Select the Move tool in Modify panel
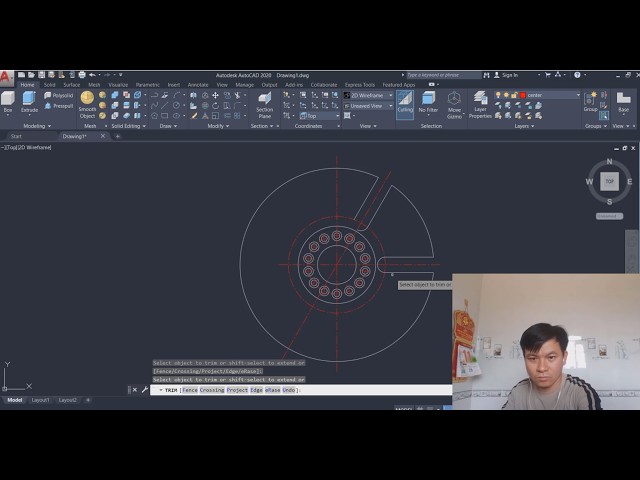The image size is (640, 480). point(216,95)
